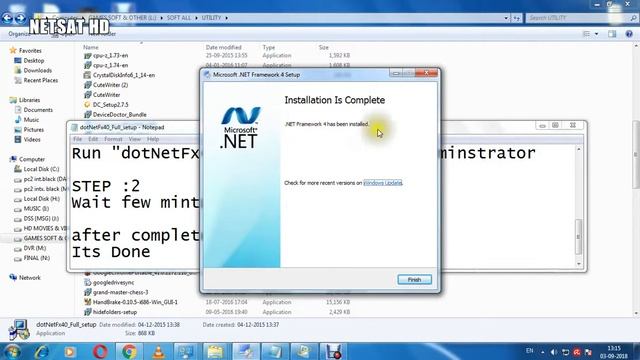
Task: Click the Favorites star icon
Action: (x=13, y=50)
